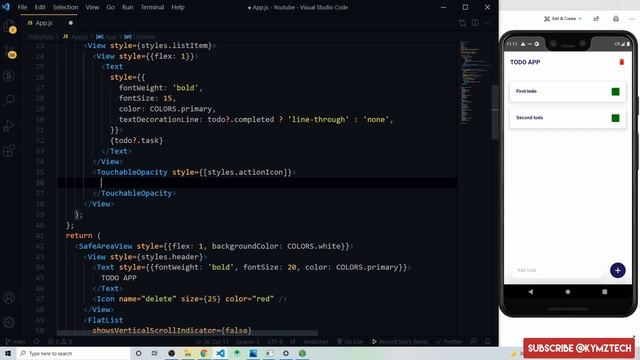Screen dimensions: 640x360
Task: Open the See more ellipsis in Photos window
Action: click(632, 19)
